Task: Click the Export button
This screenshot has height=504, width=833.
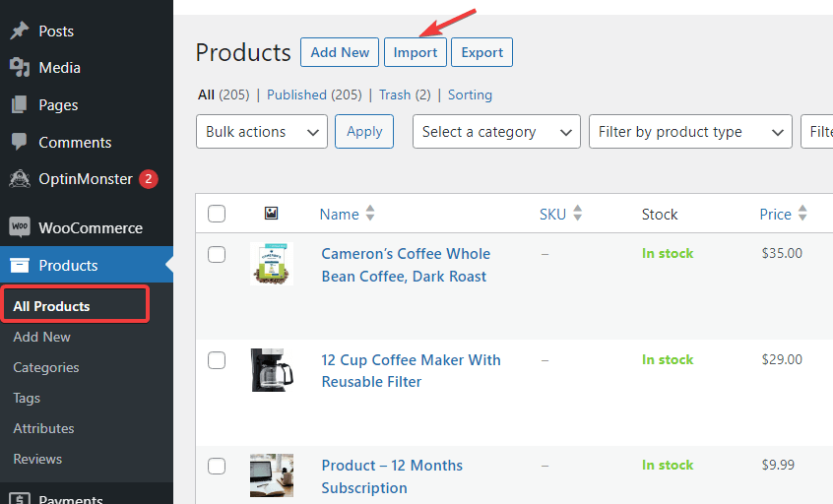Action: point(481,52)
